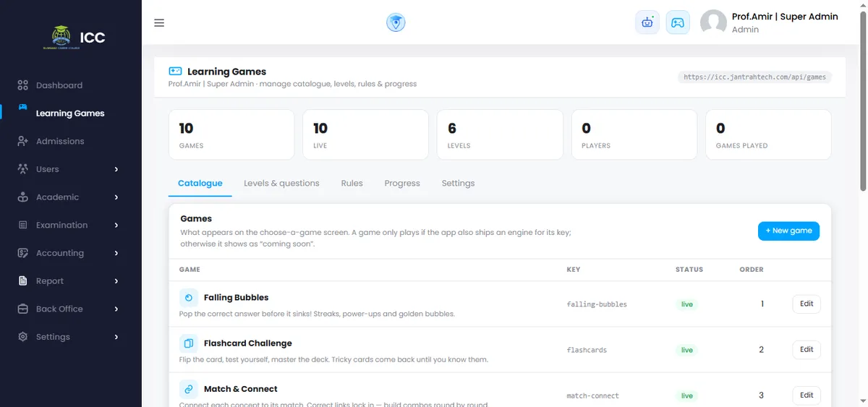Click live status badge for Flashcard Challenge
Viewport: 868px width, 407px height.
click(687, 350)
